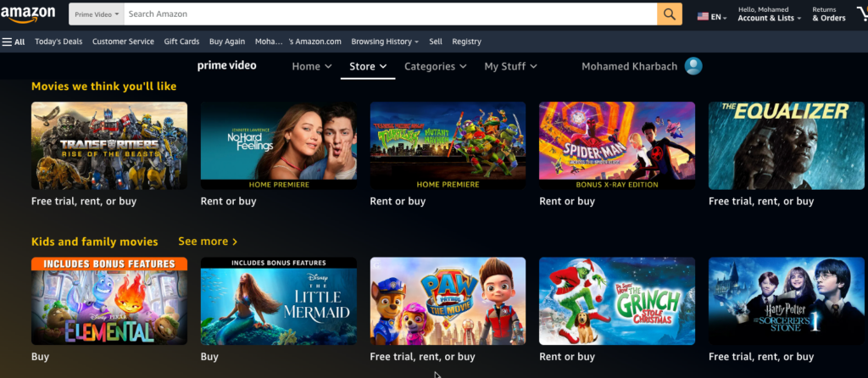Click the 'Kids and family movies' heading
This screenshot has width=868, height=378.
point(95,242)
